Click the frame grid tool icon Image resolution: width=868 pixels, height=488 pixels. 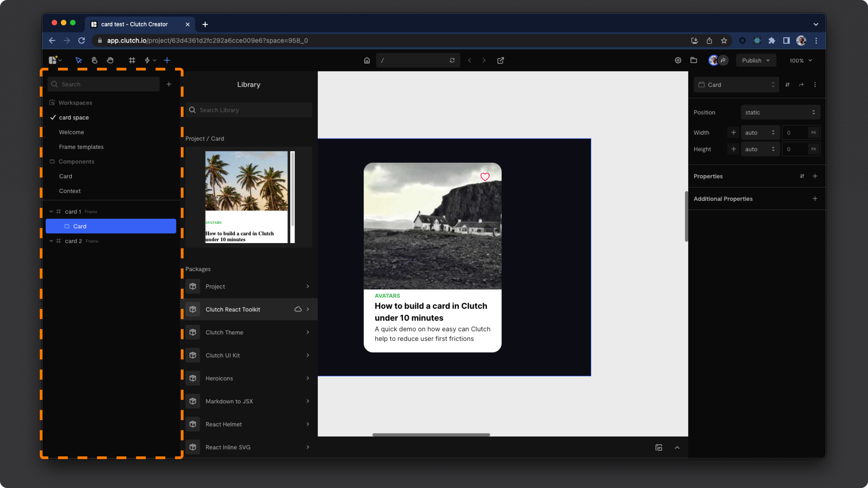pyautogui.click(x=132, y=60)
